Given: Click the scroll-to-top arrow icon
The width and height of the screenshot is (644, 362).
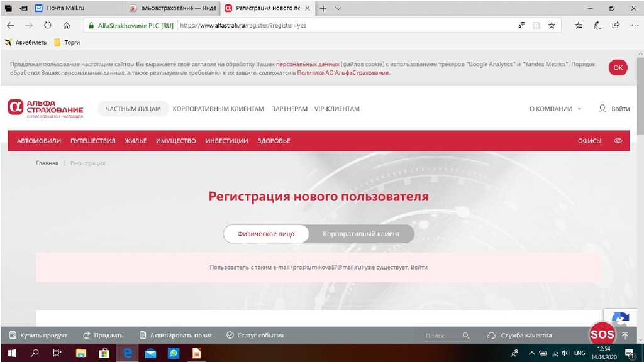Looking at the screenshot, I should (x=625, y=336).
